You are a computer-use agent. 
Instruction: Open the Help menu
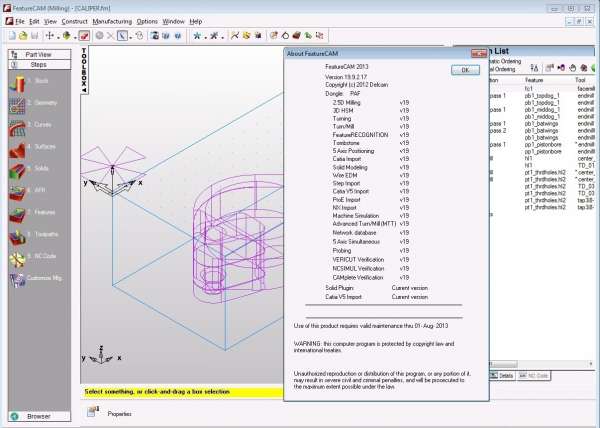point(196,21)
